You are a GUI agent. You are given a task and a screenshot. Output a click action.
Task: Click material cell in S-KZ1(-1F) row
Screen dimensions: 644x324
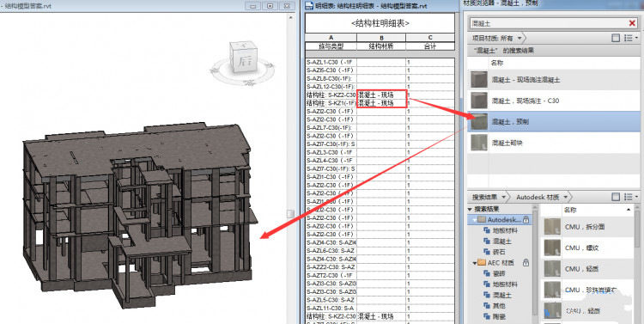coord(381,103)
